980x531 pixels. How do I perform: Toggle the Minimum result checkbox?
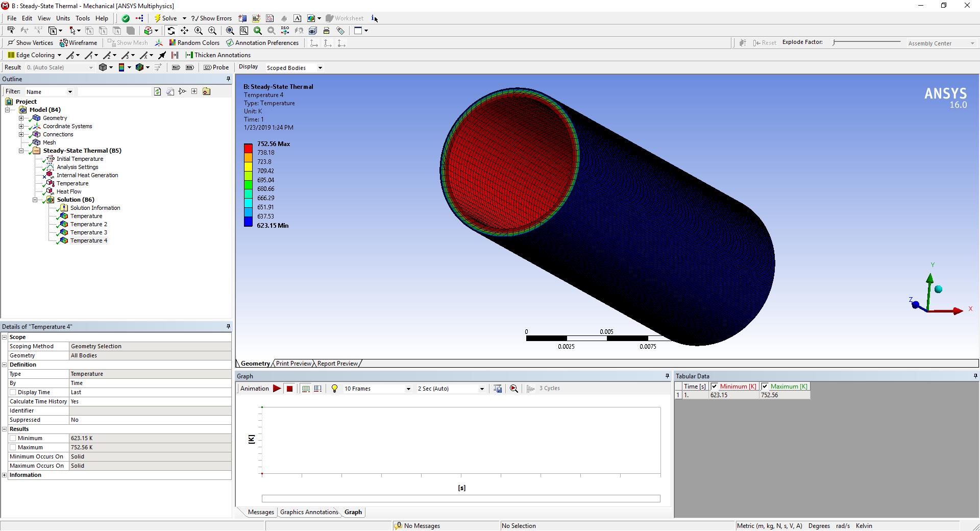click(13, 438)
